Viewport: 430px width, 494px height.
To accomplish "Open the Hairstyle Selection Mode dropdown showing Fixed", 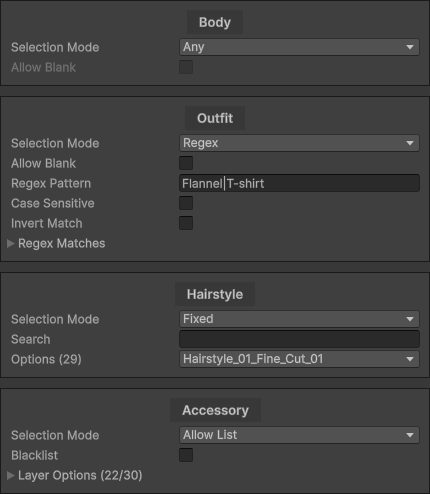I will click(299, 319).
